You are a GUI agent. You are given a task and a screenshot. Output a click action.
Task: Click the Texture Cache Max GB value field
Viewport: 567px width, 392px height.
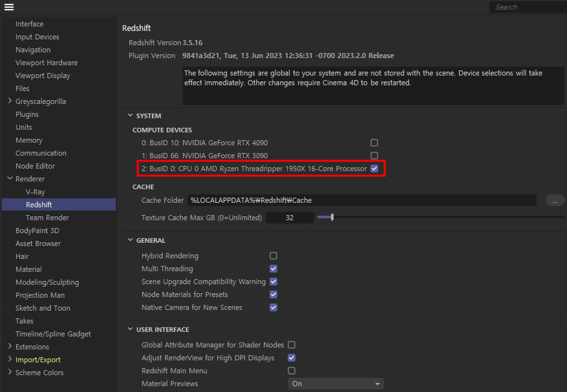[x=290, y=218]
